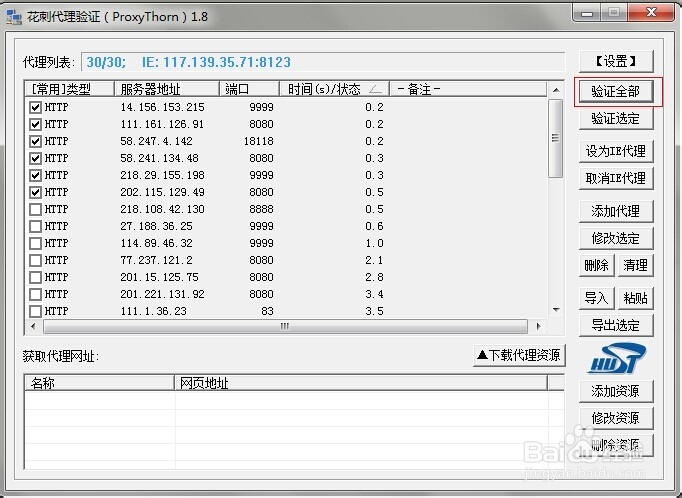The image size is (682, 498).
Task: Check the proxy 201.221.131.92 checkbox
Action: pos(35,294)
